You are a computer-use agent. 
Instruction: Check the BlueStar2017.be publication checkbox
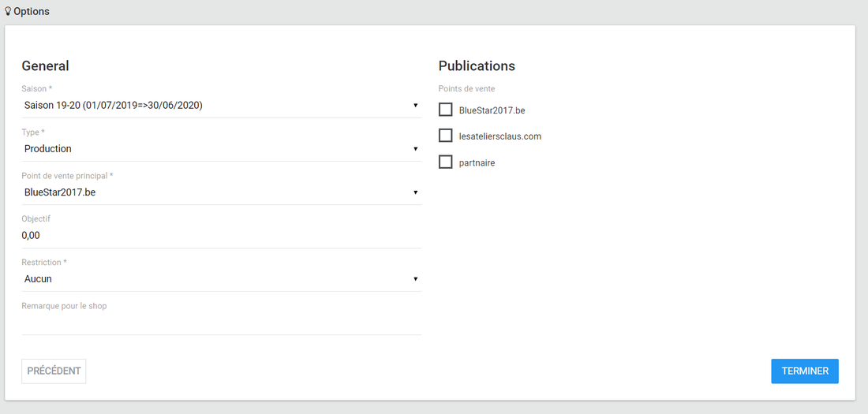(x=445, y=110)
